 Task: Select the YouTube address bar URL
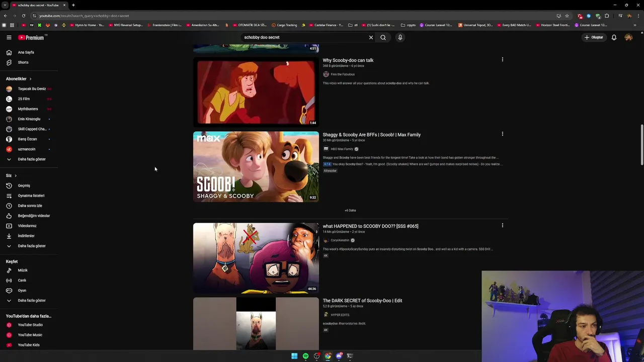point(84,16)
